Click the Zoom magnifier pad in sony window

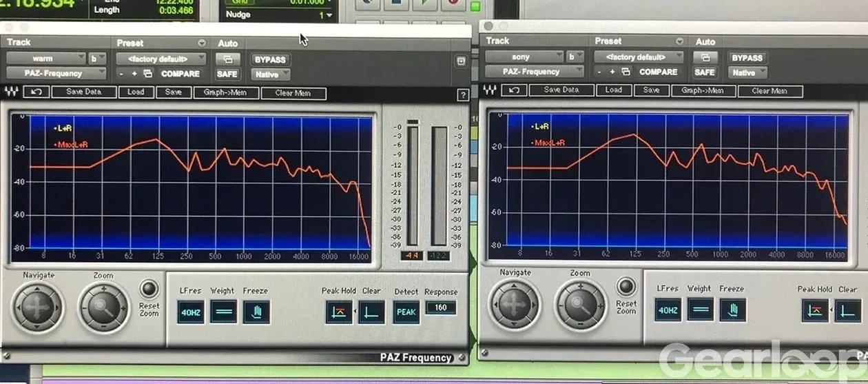click(x=581, y=305)
